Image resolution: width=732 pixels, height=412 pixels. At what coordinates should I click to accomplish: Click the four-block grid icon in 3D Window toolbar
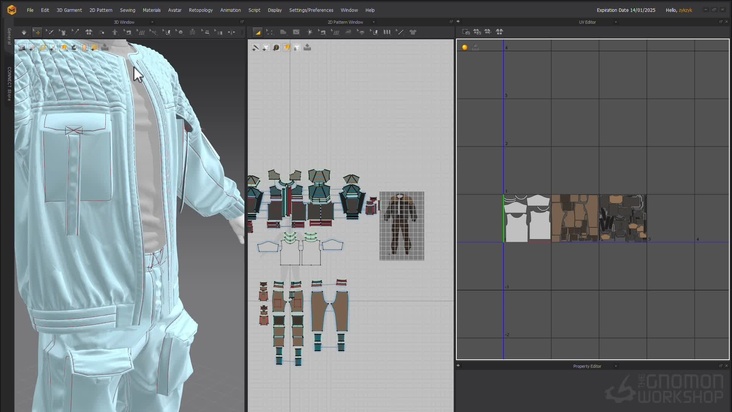pyautogui.click(x=89, y=32)
